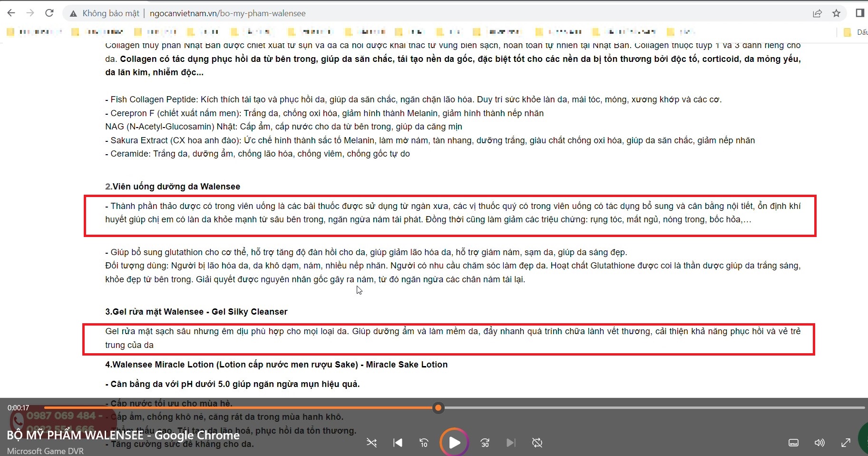Play the video
868x456 pixels.
[x=454, y=443]
